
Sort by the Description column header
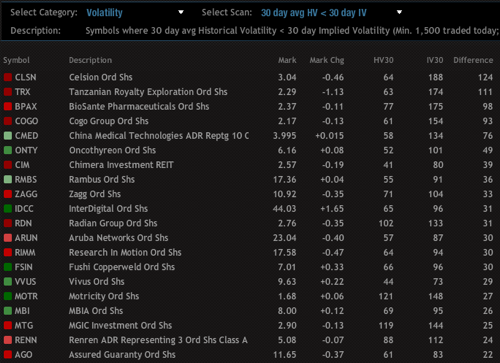click(90, 60)
